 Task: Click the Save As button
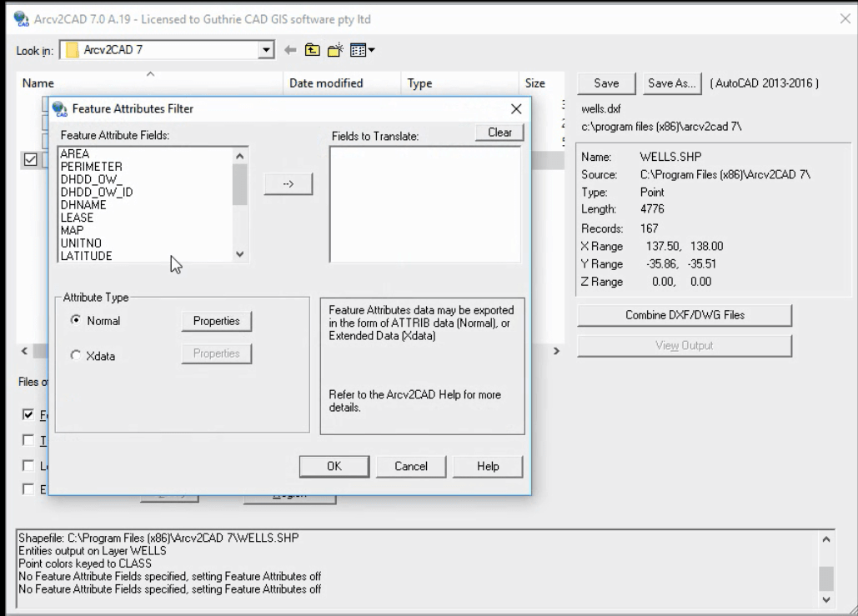pos(672,83)
